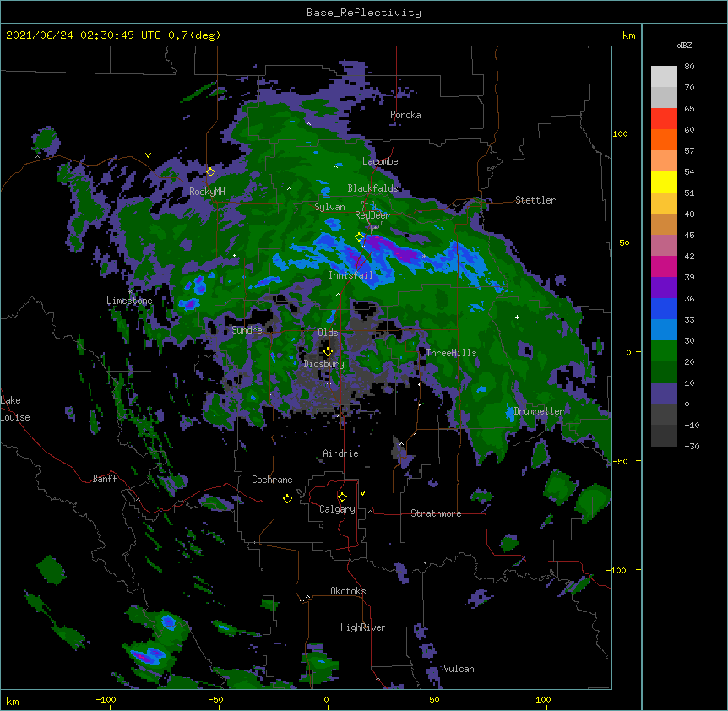The width and height of the screenshot is (728, 711).
Task: Select the Banff label
Action: 105,479
